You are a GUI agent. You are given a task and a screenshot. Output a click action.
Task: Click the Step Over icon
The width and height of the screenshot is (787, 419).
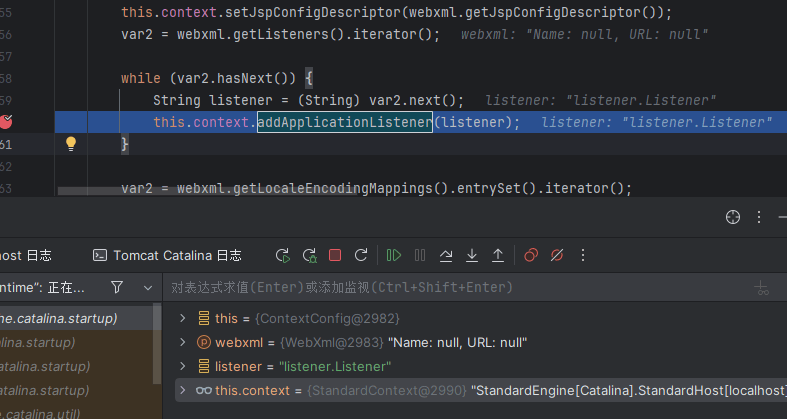point(446,256)
